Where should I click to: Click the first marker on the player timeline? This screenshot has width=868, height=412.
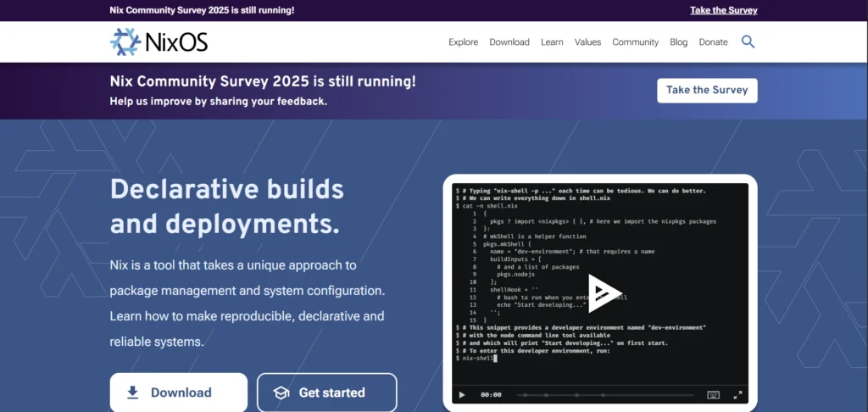pos(526,394)
